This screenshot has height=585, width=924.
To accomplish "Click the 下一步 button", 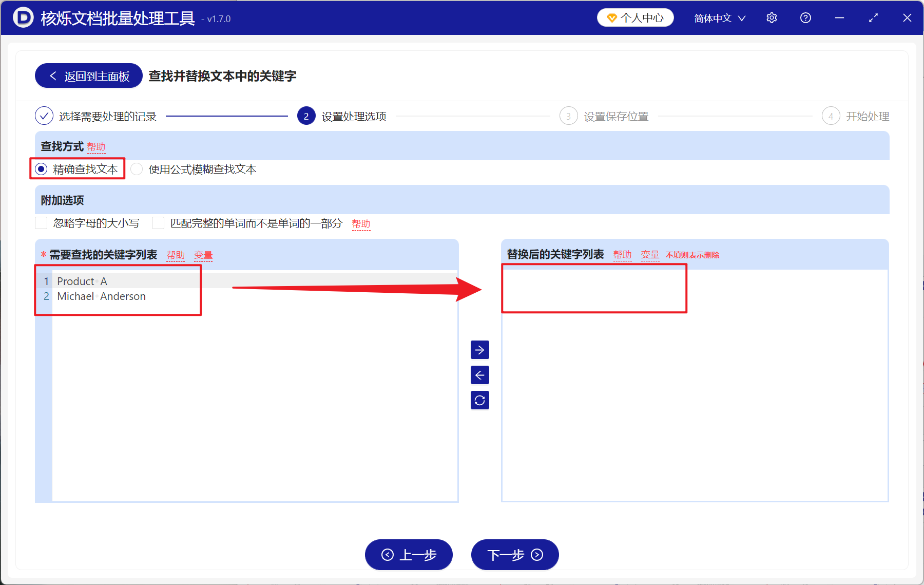I will pos(514,555).
